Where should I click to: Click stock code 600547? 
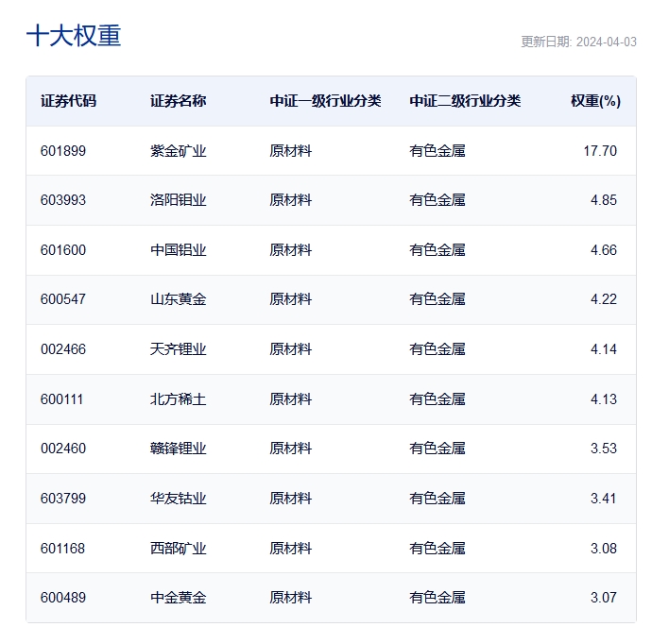point(63,299)
